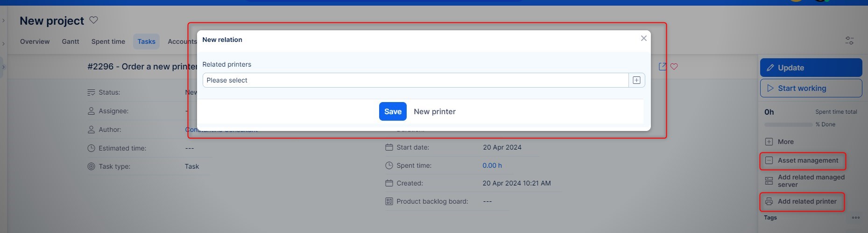Image resolution: width=868 pixels, height=233 pixels.
Task: Click Add related managed server
Action: click(811, 181)
